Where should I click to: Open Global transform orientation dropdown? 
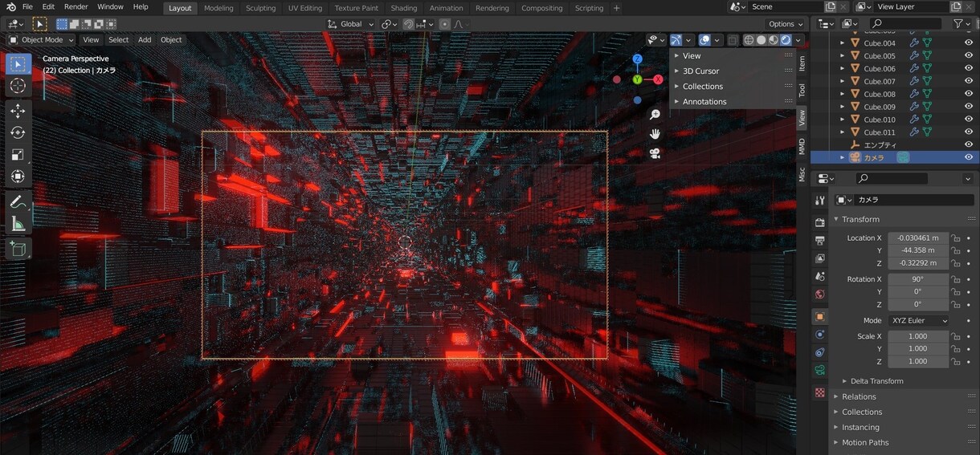tap(352, 24)
